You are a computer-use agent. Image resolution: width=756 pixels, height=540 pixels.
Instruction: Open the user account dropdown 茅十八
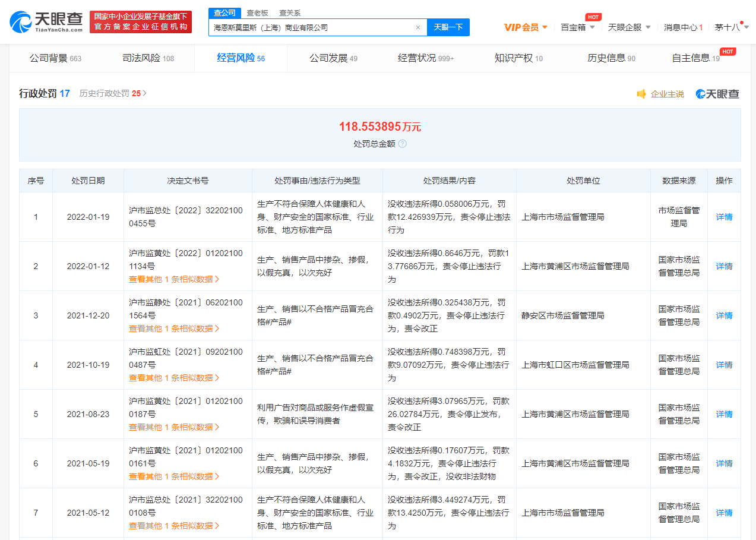(731, 27)
